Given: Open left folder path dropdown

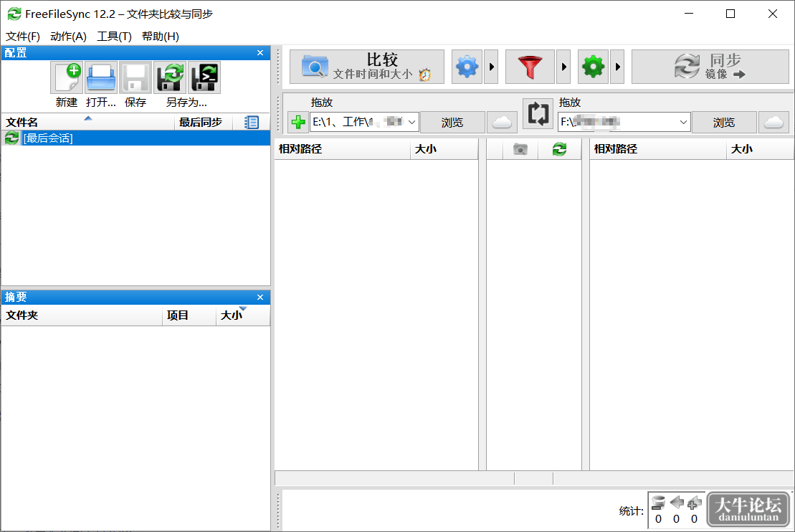Looking at the screenshot, I should (411, 122).
